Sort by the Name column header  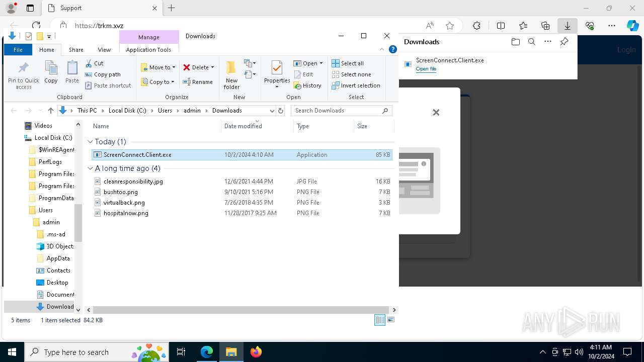click(156, 126)
